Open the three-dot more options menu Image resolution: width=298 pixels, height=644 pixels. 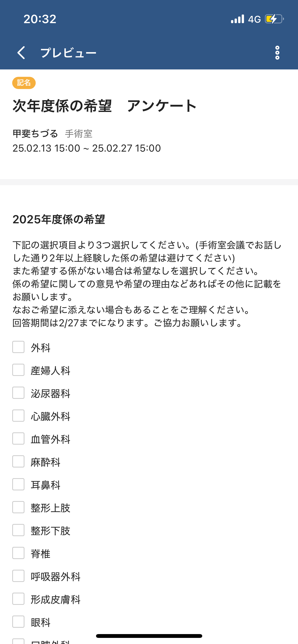point(277,53)
